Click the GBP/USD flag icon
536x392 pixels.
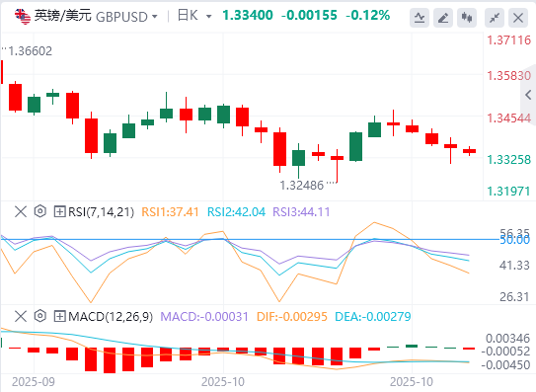coord(23,17)
